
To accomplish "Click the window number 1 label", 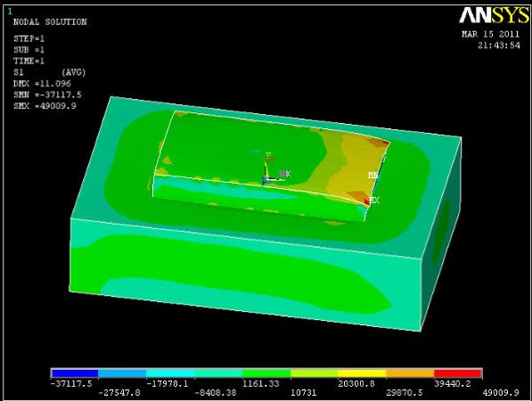I will click(x=10, y=12).
